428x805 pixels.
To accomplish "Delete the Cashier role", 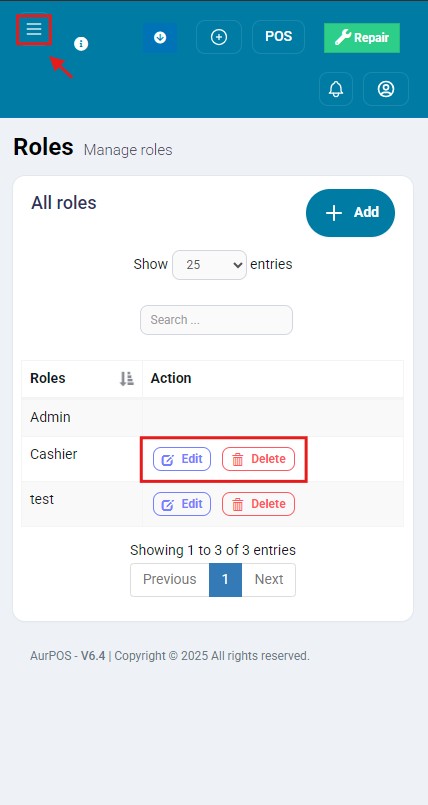I will coord(259,459).
